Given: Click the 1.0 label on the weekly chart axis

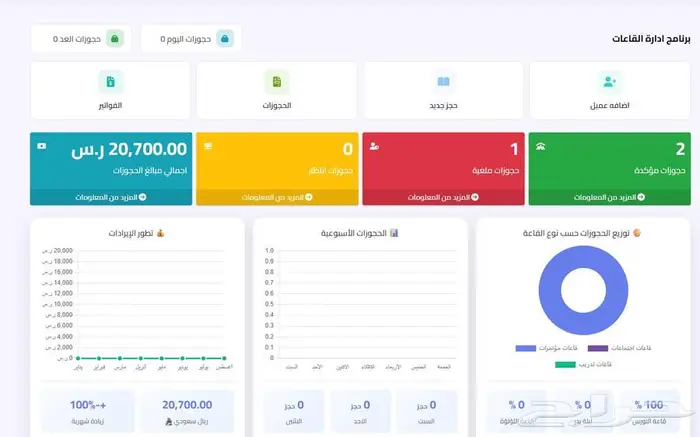Looking at the screenshot, I should click(x=269, y=250).
